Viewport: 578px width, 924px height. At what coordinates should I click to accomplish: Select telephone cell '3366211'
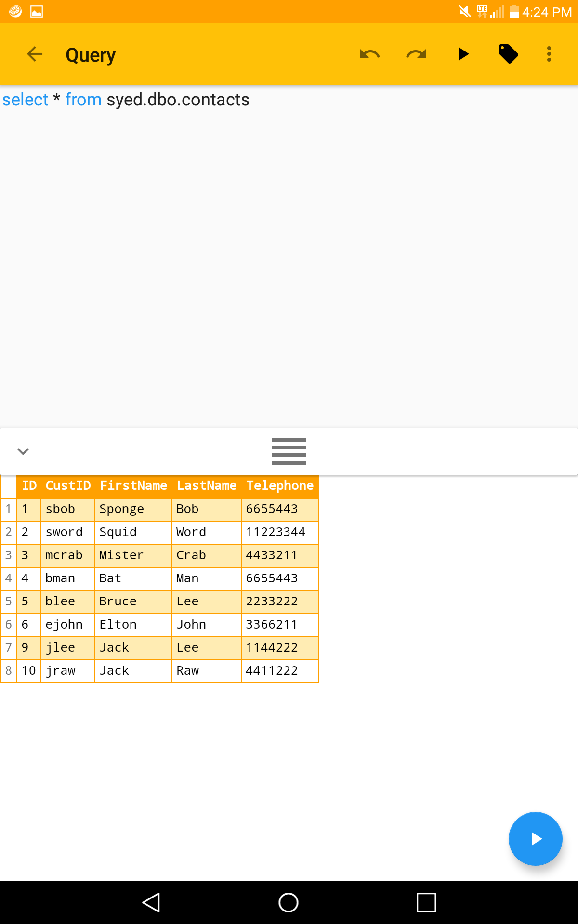(280, 625)
